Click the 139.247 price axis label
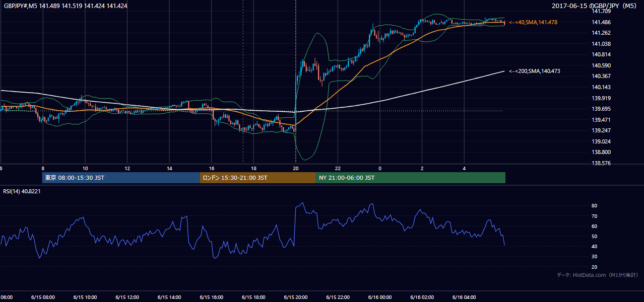 tap(601, 130)
